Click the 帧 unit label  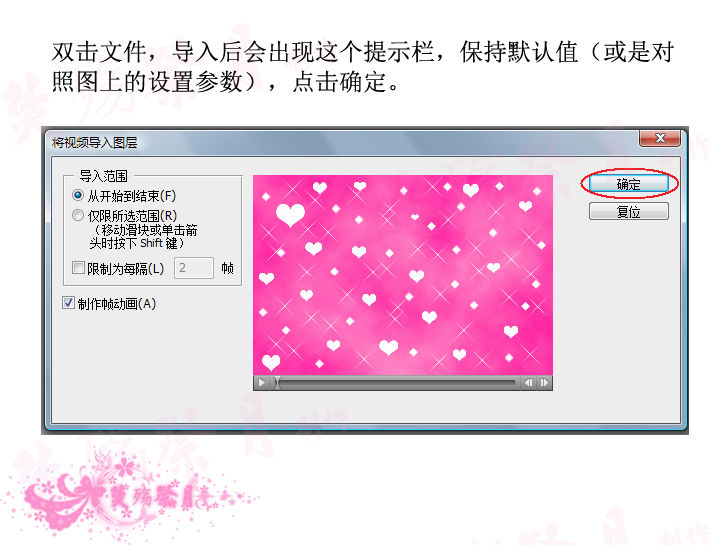(227, 268)
